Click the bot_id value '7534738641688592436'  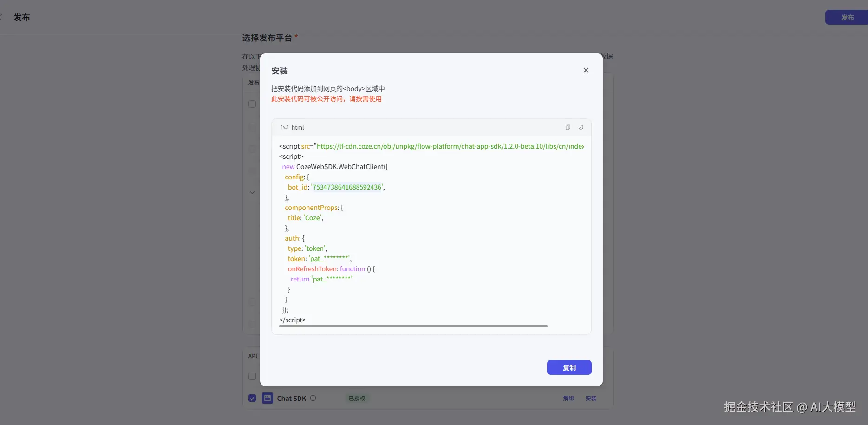pyautogui.click(x=348, y=187)
